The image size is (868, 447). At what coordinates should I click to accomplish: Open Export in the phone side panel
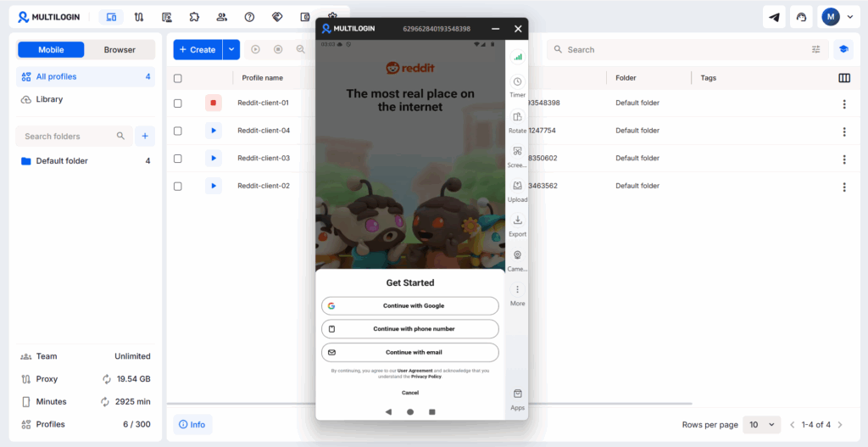[517, 226]
